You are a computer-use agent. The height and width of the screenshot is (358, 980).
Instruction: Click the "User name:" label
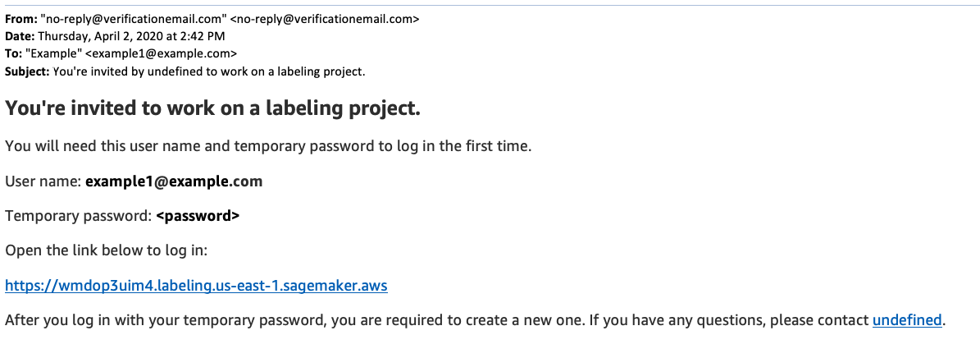tap(43, 181)
